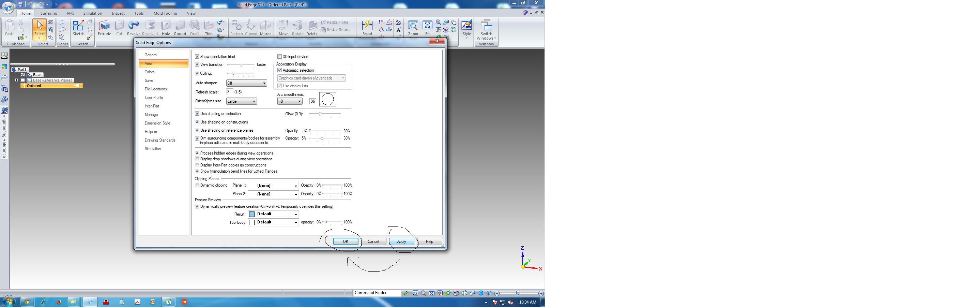The width and height of the screenshot is (980, 307).
Task: Click the Fit view icon
Action: pos(428,28)
